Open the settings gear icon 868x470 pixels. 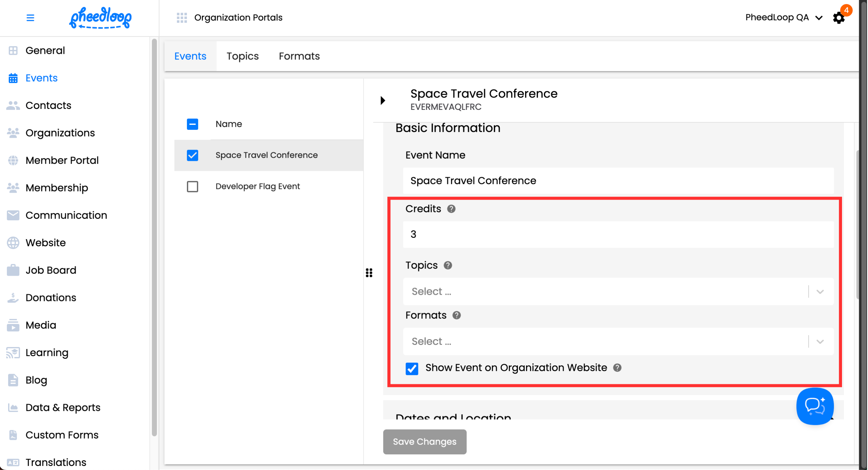pos(838,18)
